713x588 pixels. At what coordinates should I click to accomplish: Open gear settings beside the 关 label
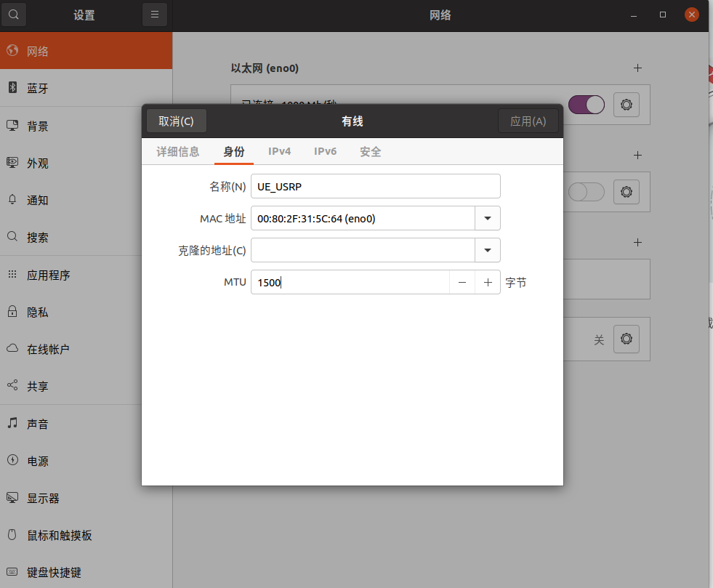[x=627, y=339]
